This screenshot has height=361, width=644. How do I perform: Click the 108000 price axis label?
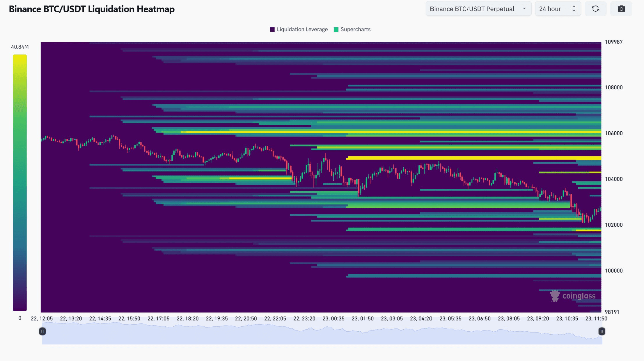tap(614, 87)
